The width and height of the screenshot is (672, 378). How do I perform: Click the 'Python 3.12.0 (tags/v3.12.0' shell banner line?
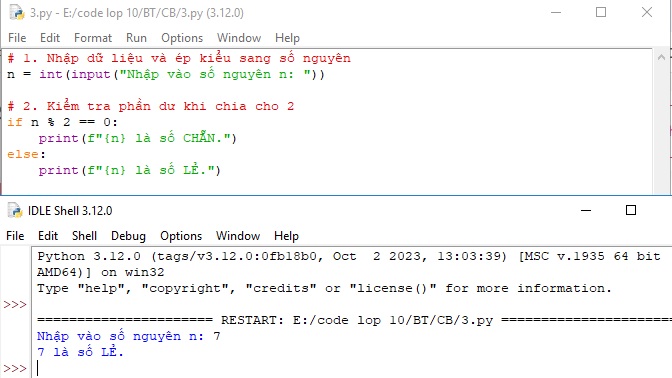pyautogui.click(x=348, y=256)
